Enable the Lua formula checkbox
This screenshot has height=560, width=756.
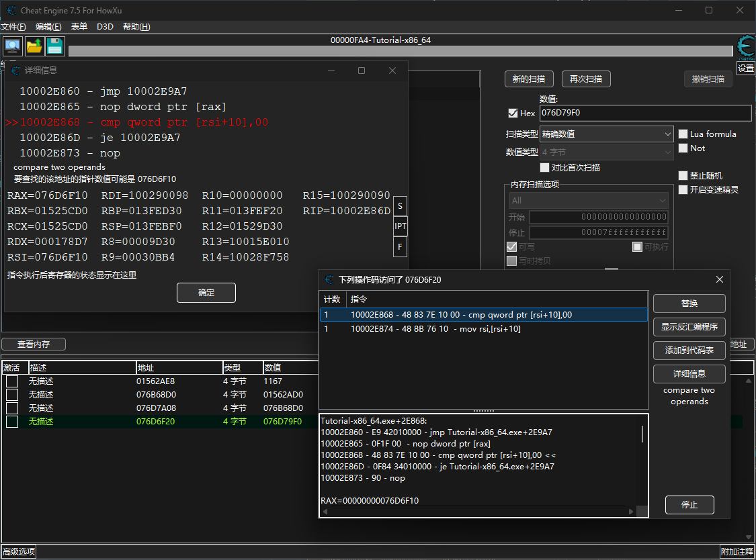683,134
